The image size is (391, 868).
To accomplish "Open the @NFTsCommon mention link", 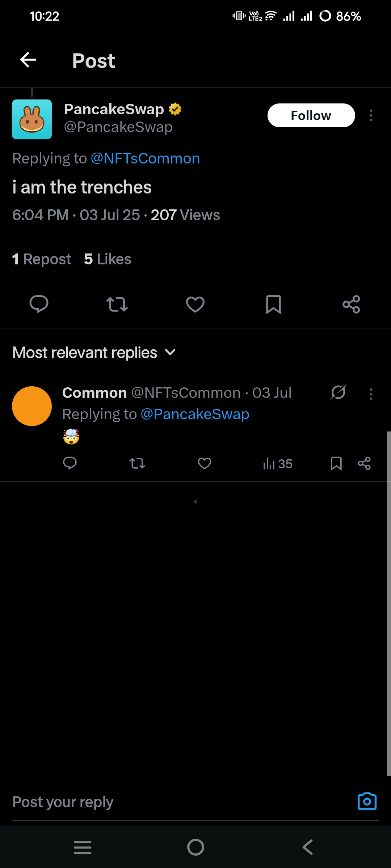I will [x=145, y=158].
